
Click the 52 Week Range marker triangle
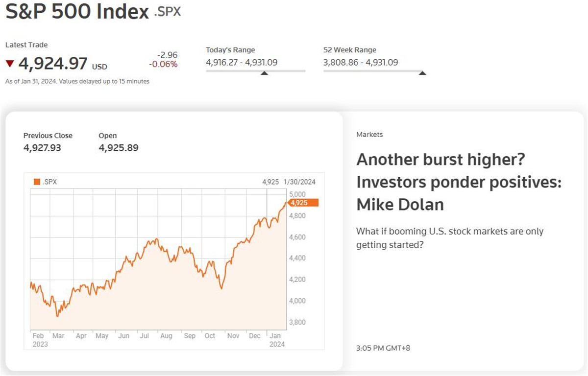422,73
